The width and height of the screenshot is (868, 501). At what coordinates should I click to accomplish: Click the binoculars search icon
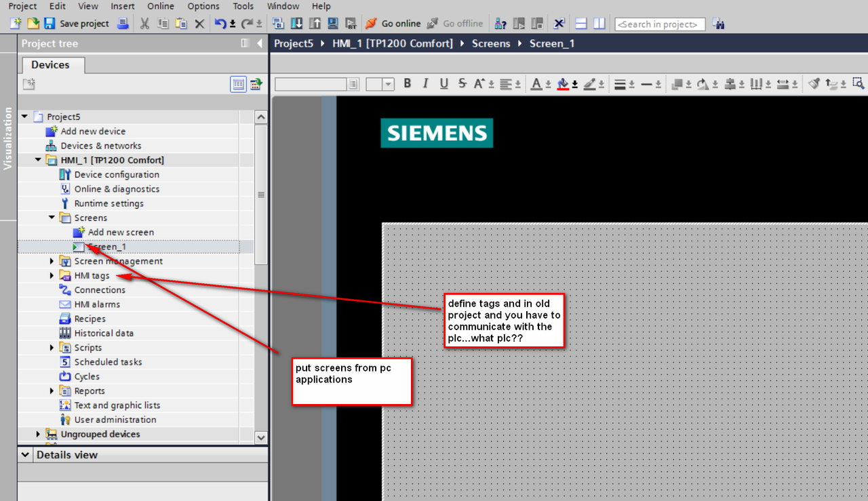(719, 24)
